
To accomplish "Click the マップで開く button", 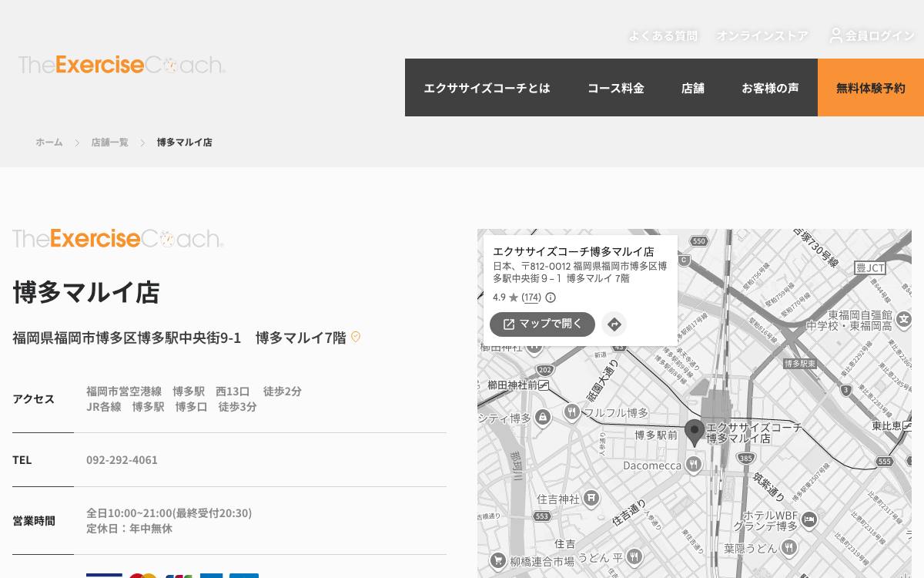I will [x=542, y=324].
